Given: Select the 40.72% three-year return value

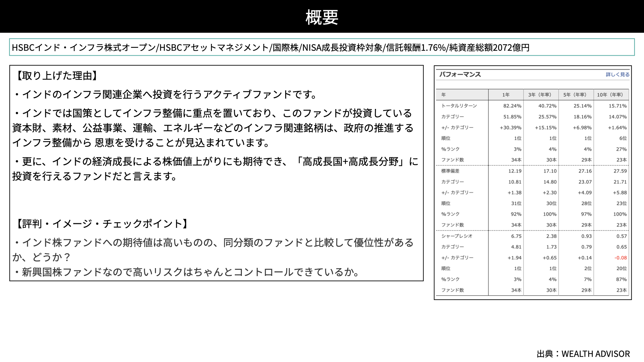Looking at the screenshot, I should (x=547, y=106).
